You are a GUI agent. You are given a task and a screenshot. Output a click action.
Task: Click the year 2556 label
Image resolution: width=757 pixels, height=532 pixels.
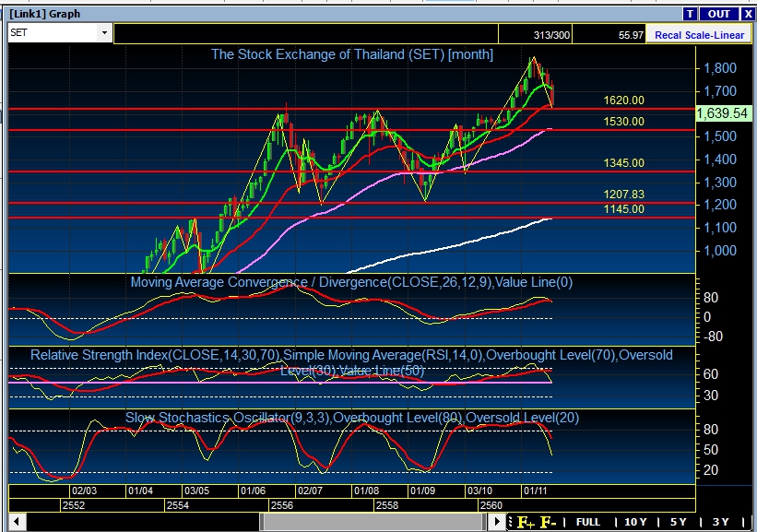coord(282,505)
